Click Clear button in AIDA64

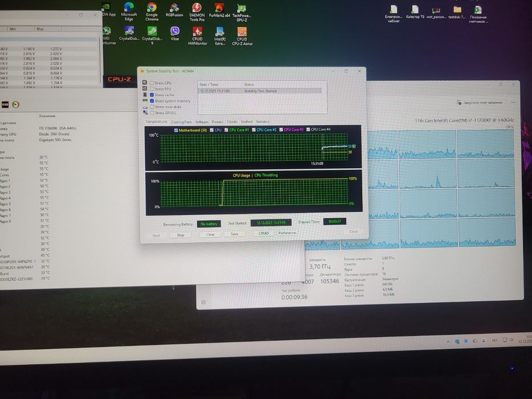(210, 234)
